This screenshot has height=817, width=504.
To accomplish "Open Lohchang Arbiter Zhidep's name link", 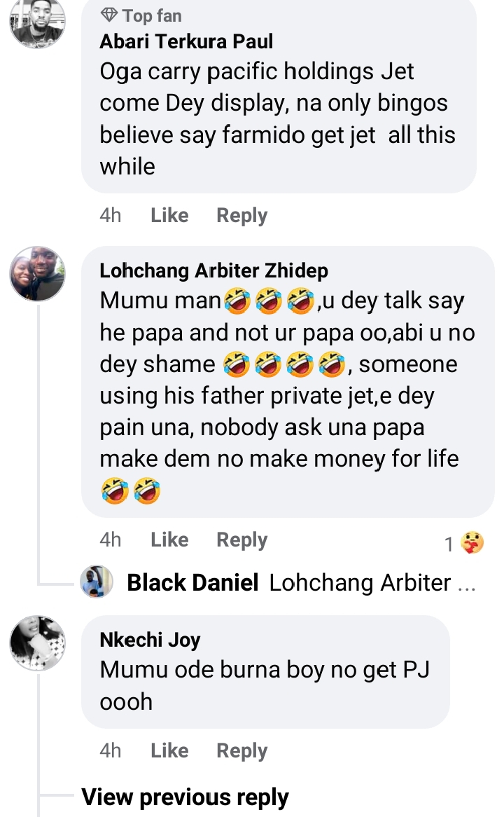I will 213,270.
